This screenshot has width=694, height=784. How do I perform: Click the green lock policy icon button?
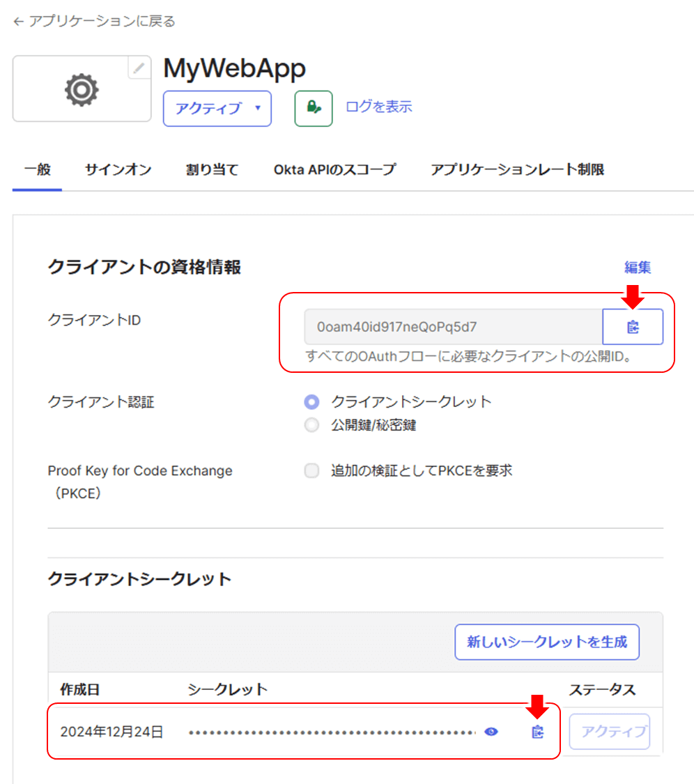[313, 108]
